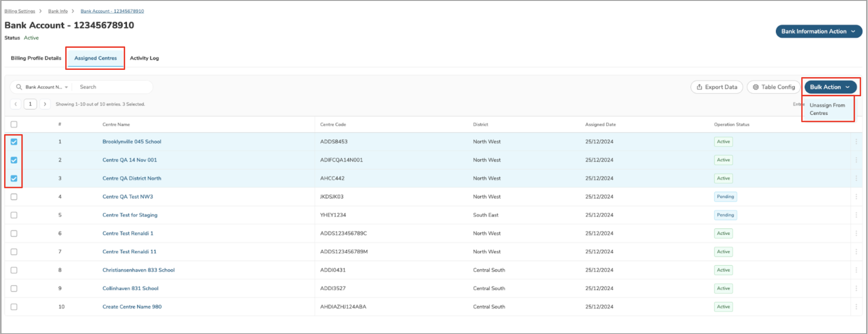Click the Export Data button

click(716, 87)
